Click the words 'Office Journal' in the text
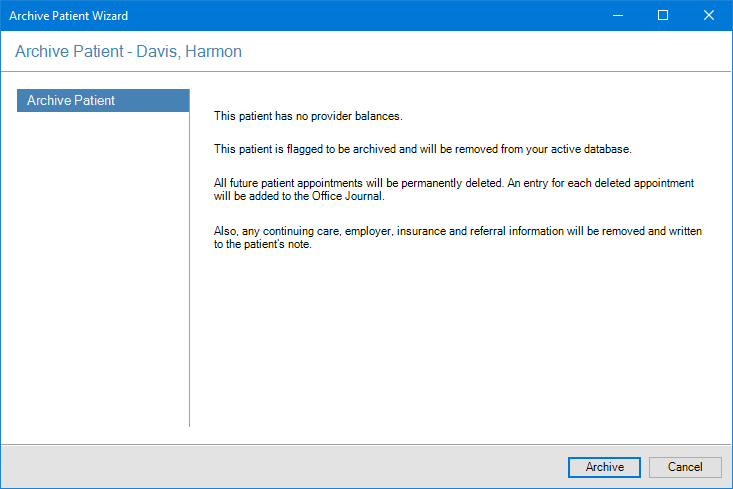Image resolution: width=733 pixels, height=489 pixels. (352, 196)
